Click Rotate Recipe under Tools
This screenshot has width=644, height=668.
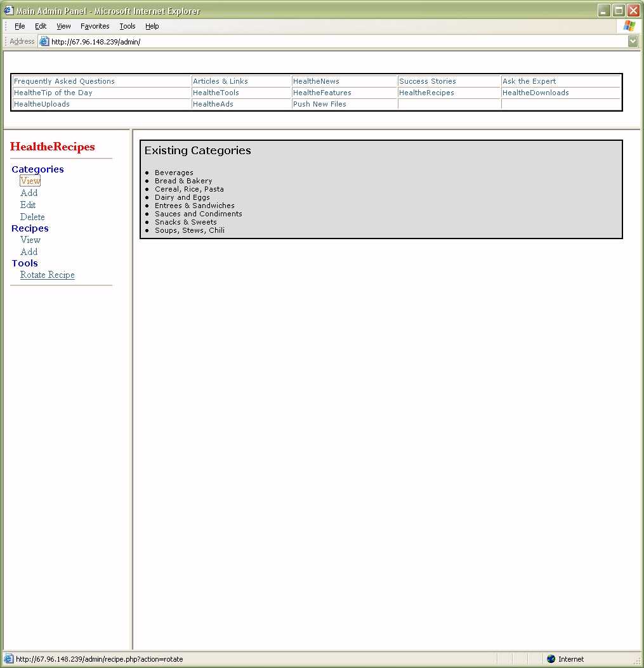[x=48, y=275]
